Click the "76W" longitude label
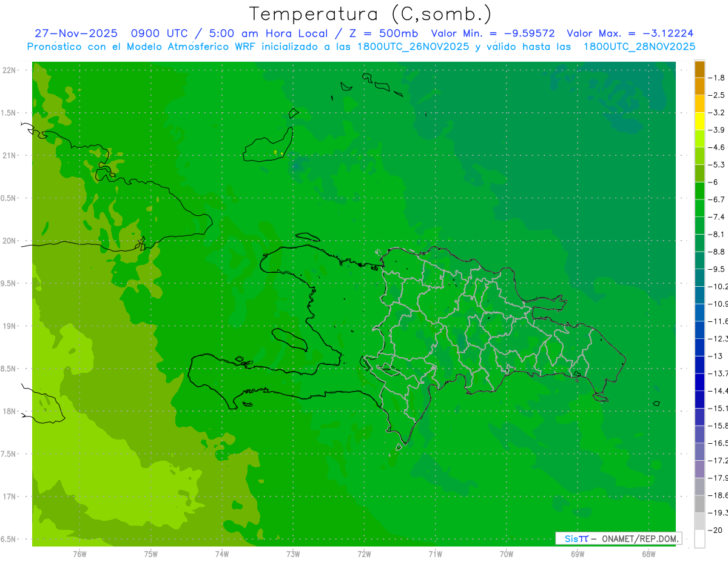The height and width of the screenshot is (562, 728). pyautogui.click(x=79, y=554)
